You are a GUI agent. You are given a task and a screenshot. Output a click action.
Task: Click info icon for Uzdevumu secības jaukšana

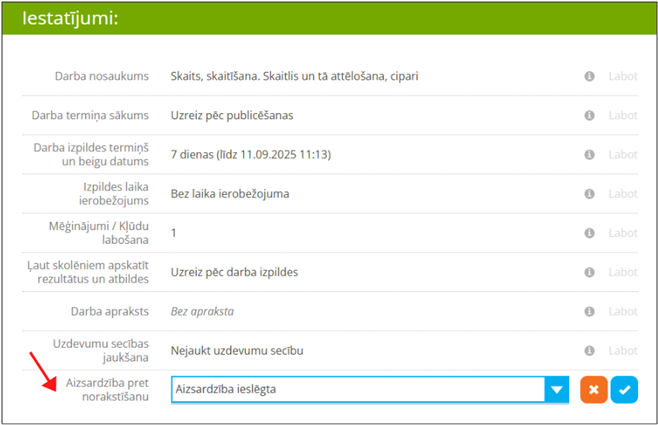pyautogui.click(x=589, y=350)
